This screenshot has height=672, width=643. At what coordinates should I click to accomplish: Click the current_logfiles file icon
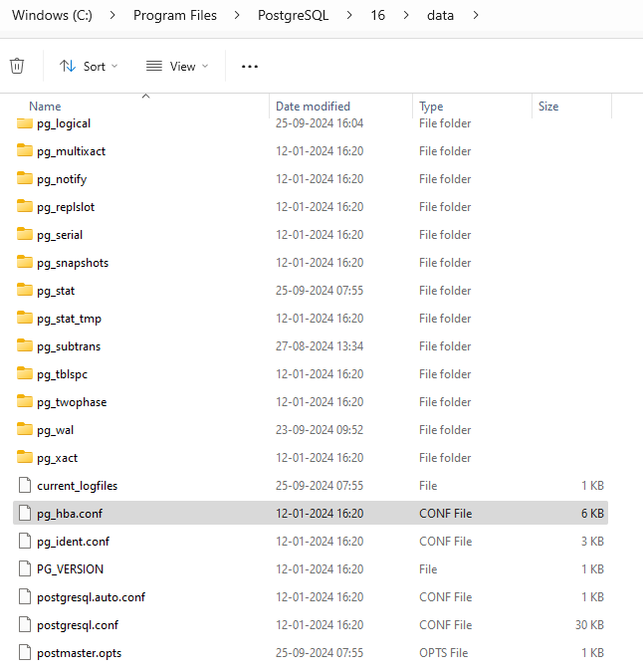(x=25, y=485)
